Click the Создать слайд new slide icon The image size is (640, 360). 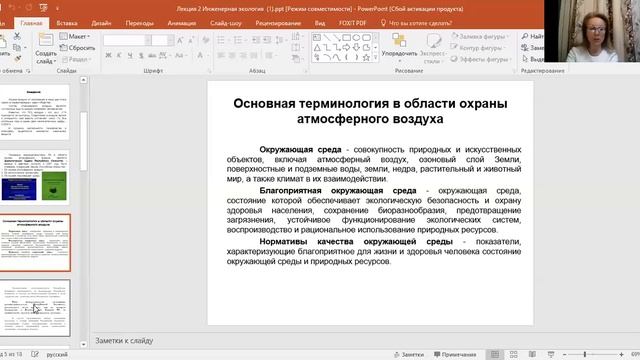[x=45, y=40]
